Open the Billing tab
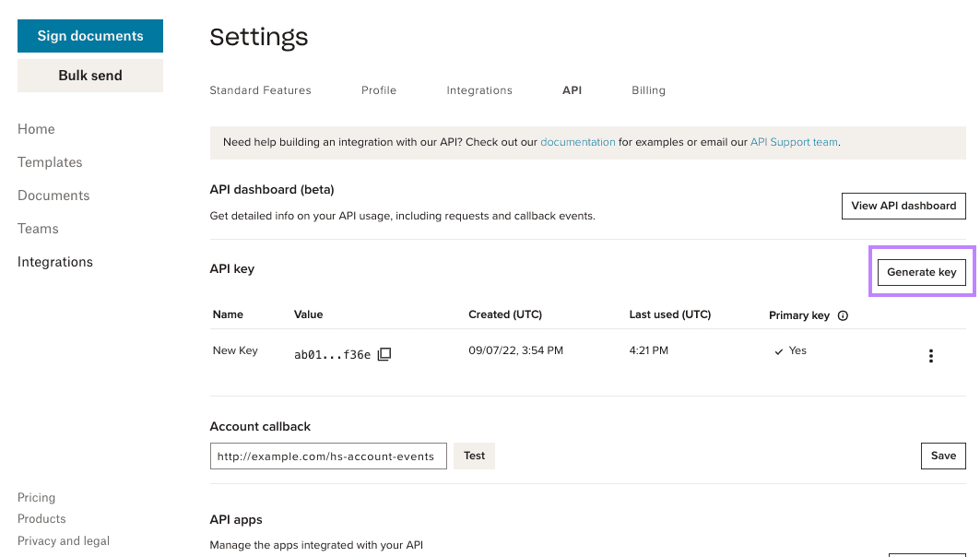 (x=648, y=90)
